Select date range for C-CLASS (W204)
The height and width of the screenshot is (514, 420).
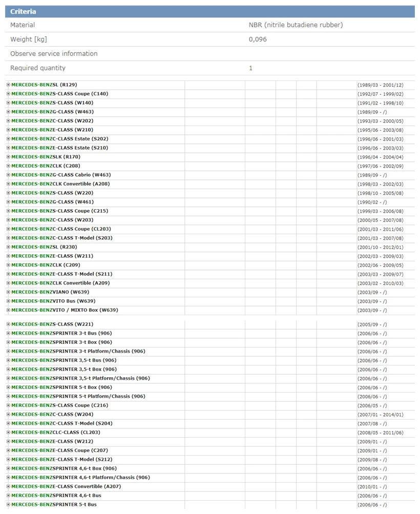(381, 415)
